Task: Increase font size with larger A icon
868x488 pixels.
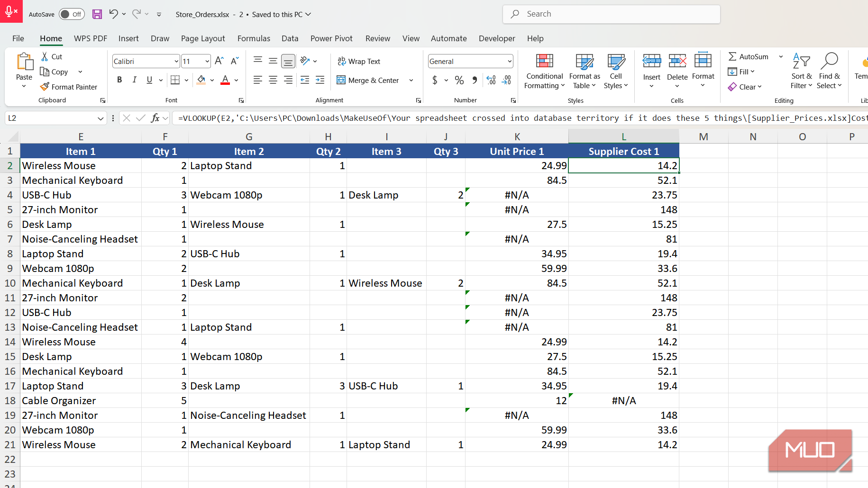Action: pyautogui.click(x=219, y=61)
